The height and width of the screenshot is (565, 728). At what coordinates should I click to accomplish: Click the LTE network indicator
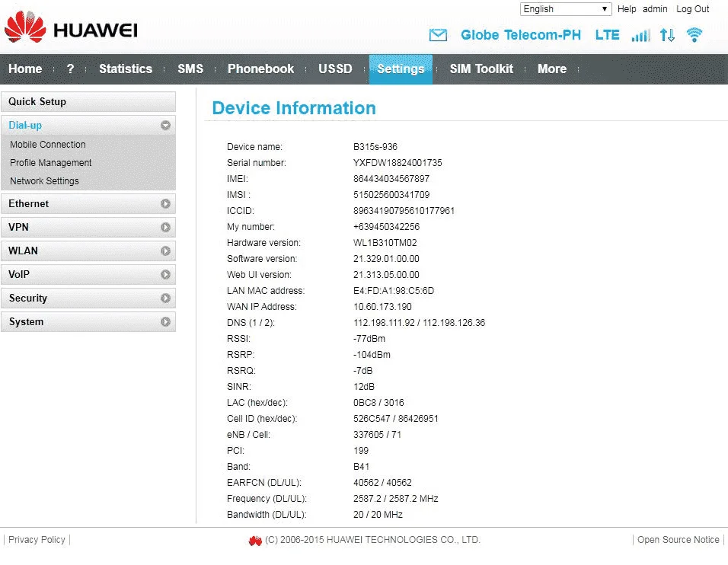click(x=607, y=35)
